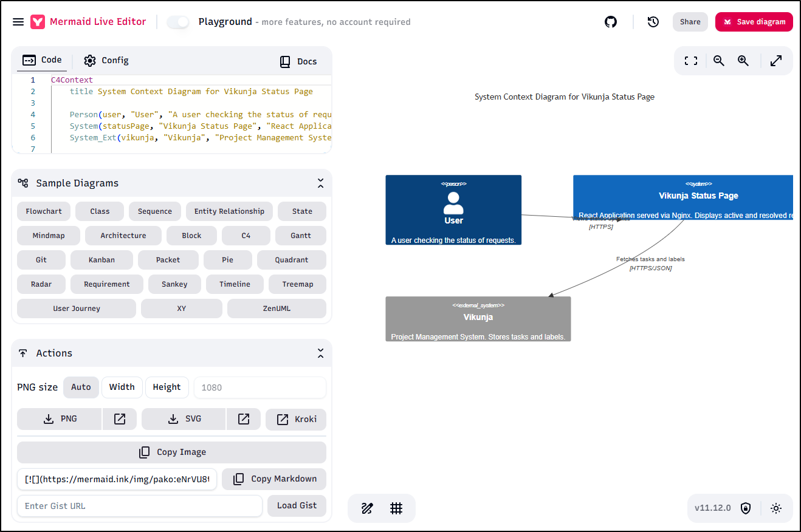The image size is (801, 532).
Task: Zoom in on the diagram preview
Action: coord(743,61)
